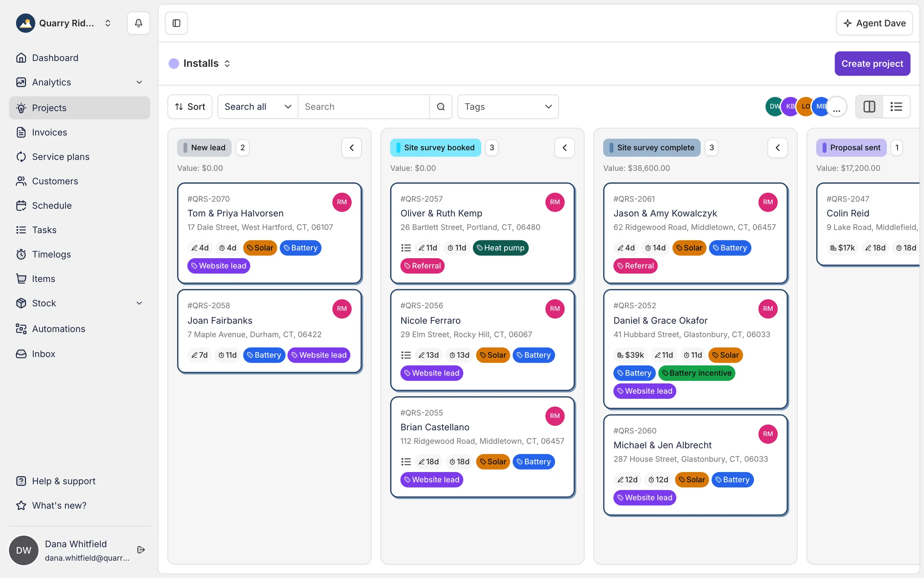Open the checklist icon on Oliver & Ruth Kemp
Viewport: 924px width, 578px height.
(x=406, y=248)
